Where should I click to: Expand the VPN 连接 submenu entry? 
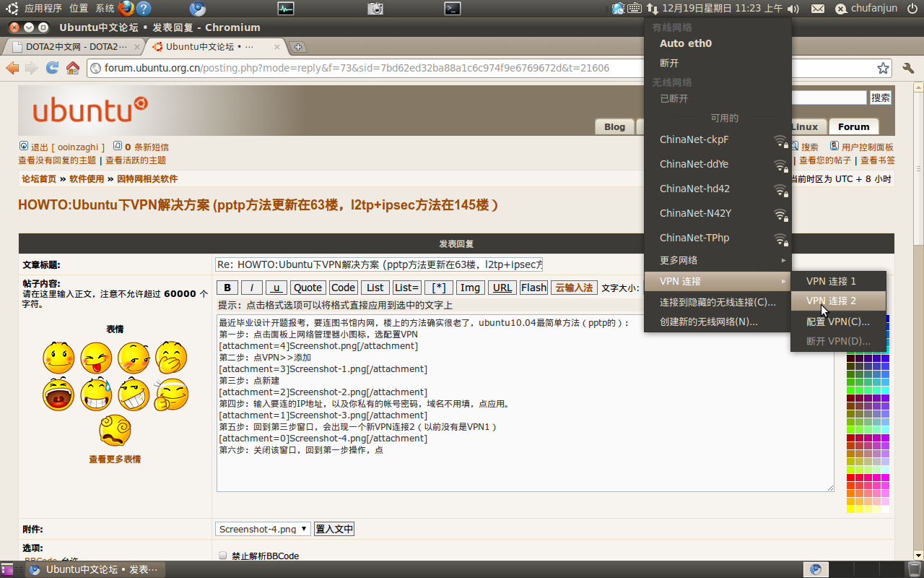[x=718, y=281]
